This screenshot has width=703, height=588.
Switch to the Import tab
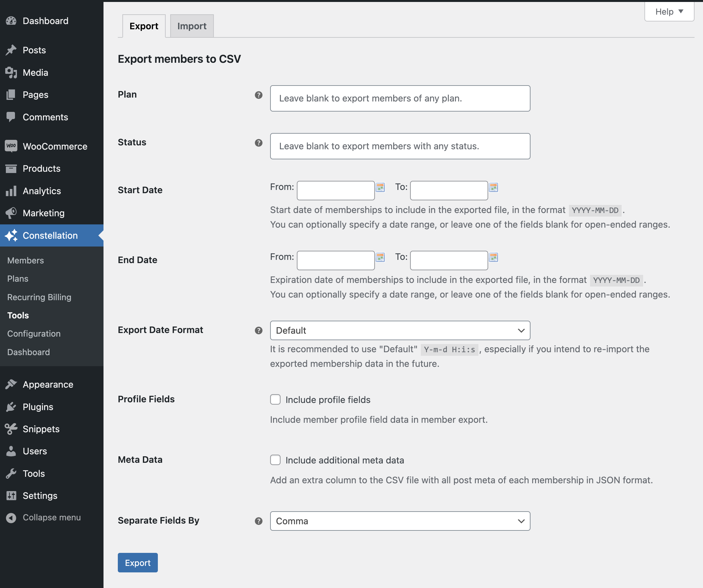(192, 26)
